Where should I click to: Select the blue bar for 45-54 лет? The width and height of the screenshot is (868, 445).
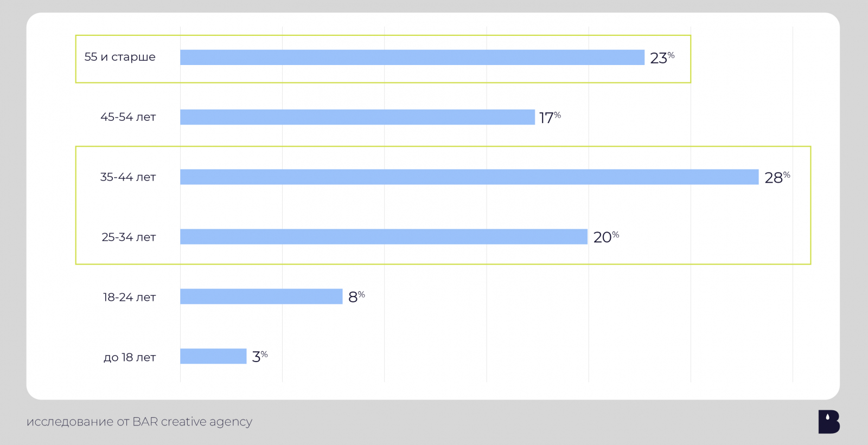(358, 117)
